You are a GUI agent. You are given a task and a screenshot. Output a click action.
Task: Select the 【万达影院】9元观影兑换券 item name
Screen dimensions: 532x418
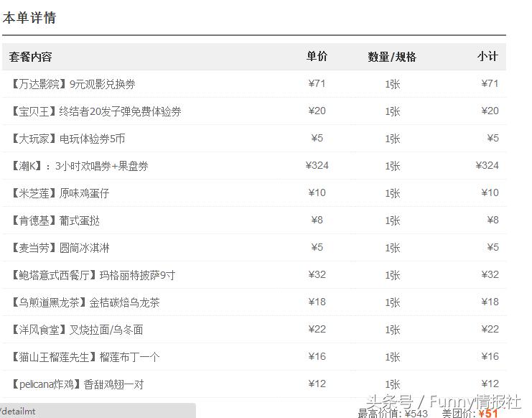(x=73, y=84)
